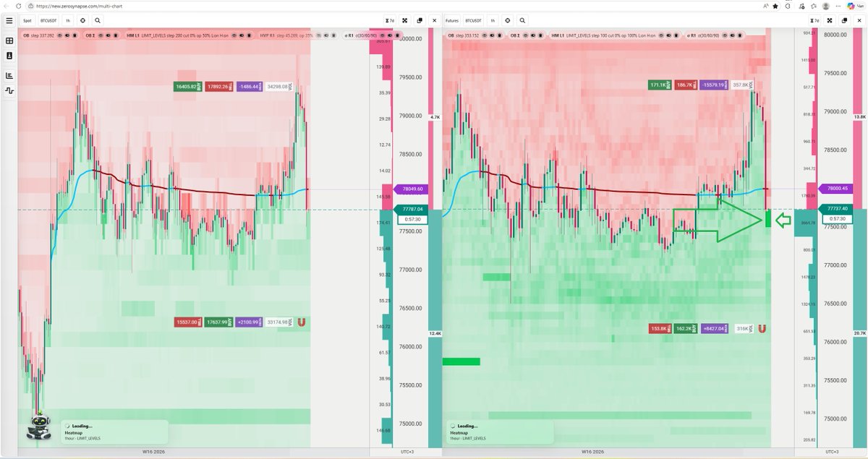Toggle visibility of σ R1 in Spot chart
The width and height of the screenshot is (868, 459).
[381, 35]
